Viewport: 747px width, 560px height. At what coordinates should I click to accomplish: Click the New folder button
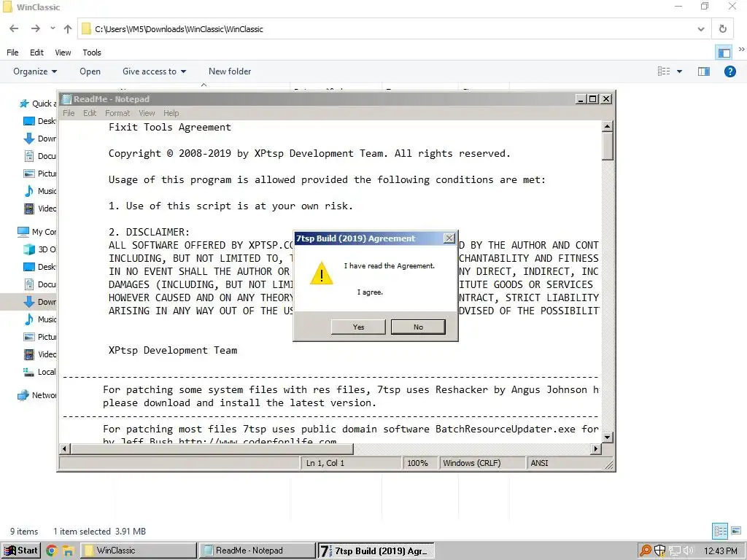coord(230,71)
